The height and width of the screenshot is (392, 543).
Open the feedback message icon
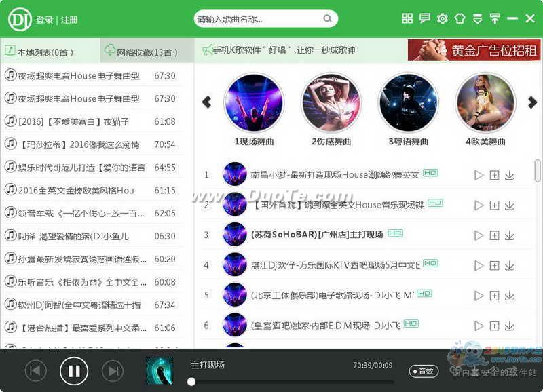tap(425, 18)
